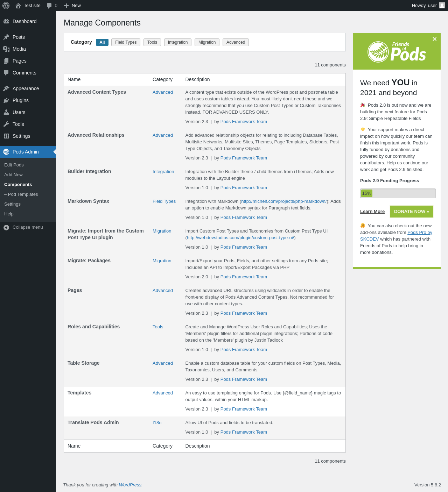
Task: Filter by Migration category
Action: [x=207, y=42]
